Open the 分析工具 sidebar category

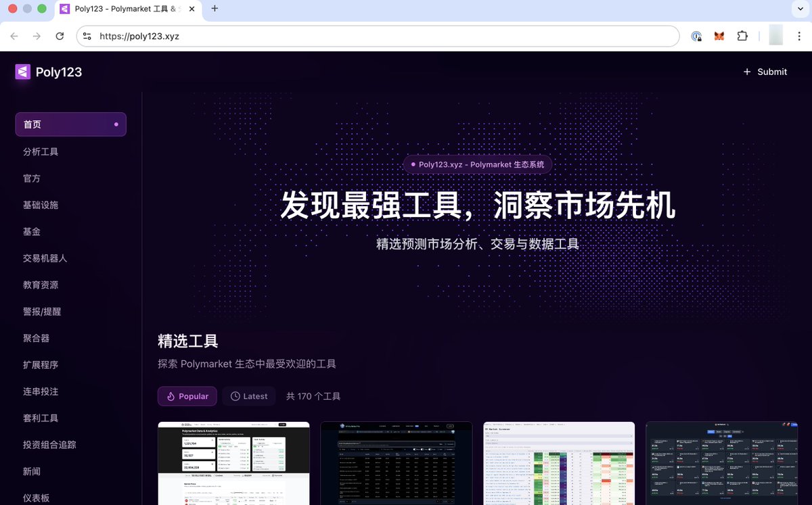(41, 151)
